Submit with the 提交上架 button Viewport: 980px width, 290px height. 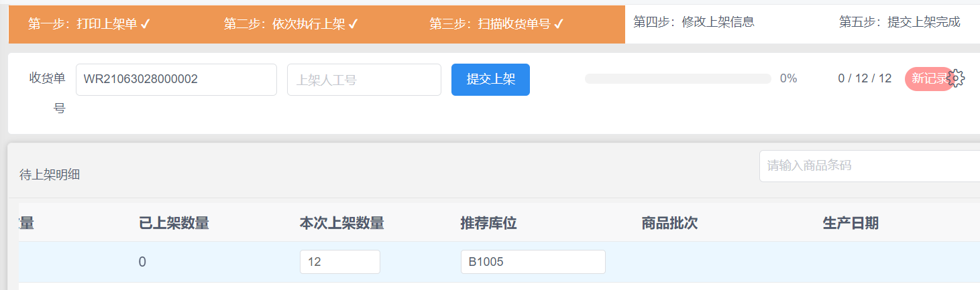click(x=490, y=80)
